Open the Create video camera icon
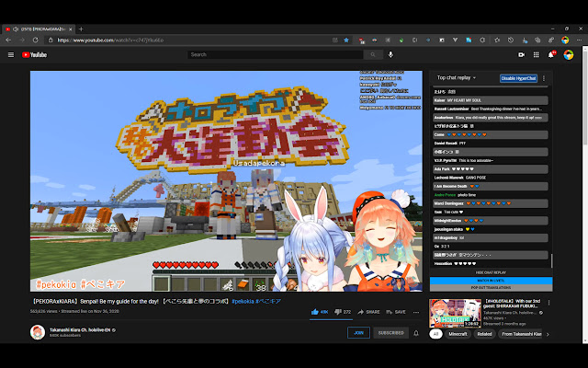 click(521, 55)
